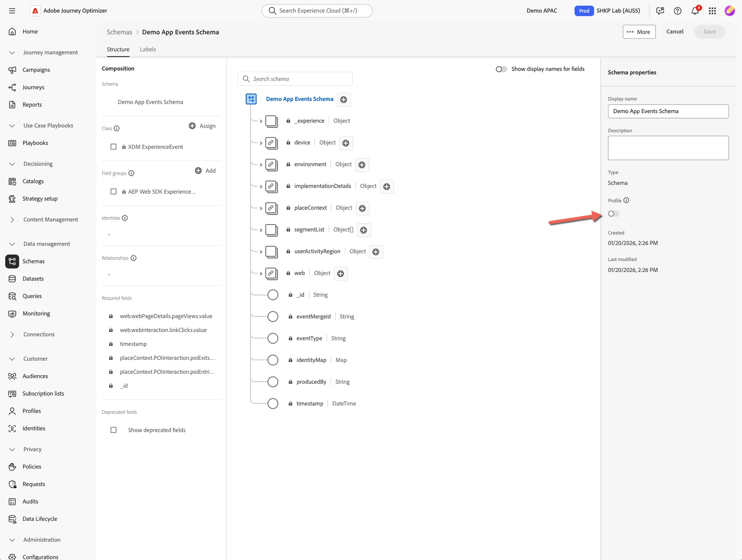Image resolution: width=742 pixels, height=560 pixels.
Task: Click the user profile avatar
Action: coord(730,11)
